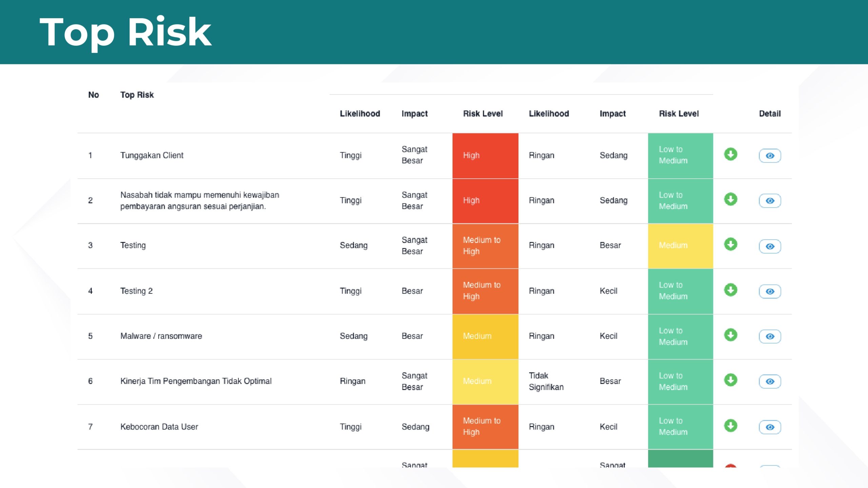Click yellow Medium residual cell for Testing
Image resolution: width=868 pixels, height=488 pixels.
point(680,246)
